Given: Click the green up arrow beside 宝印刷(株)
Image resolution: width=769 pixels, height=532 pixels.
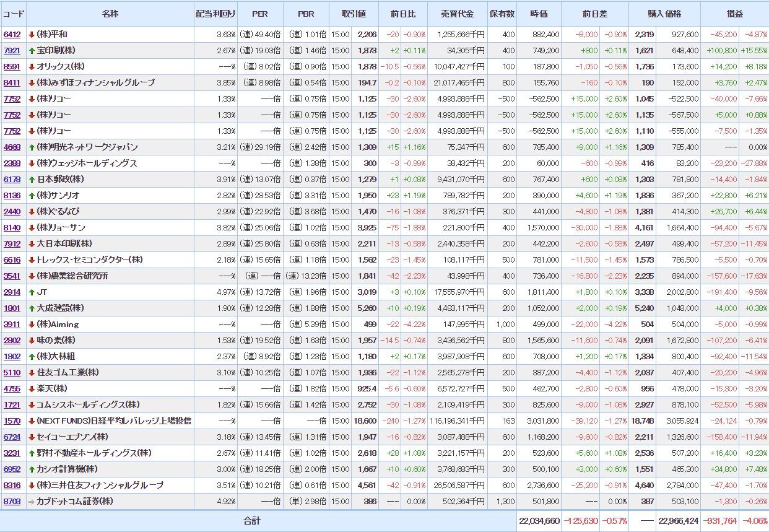Looking at the screenshot, I should coord(32,50).
